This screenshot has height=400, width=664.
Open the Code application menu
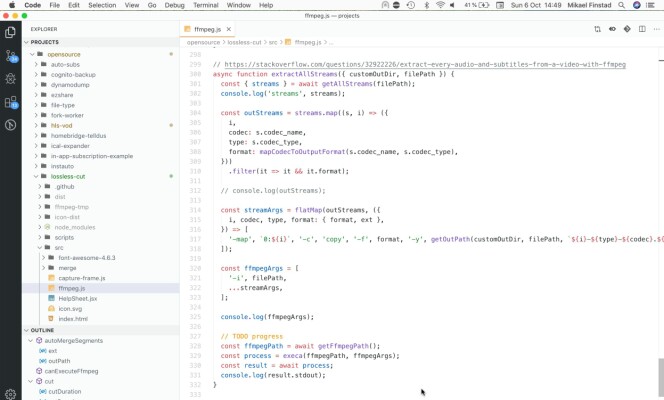point(33,5)
